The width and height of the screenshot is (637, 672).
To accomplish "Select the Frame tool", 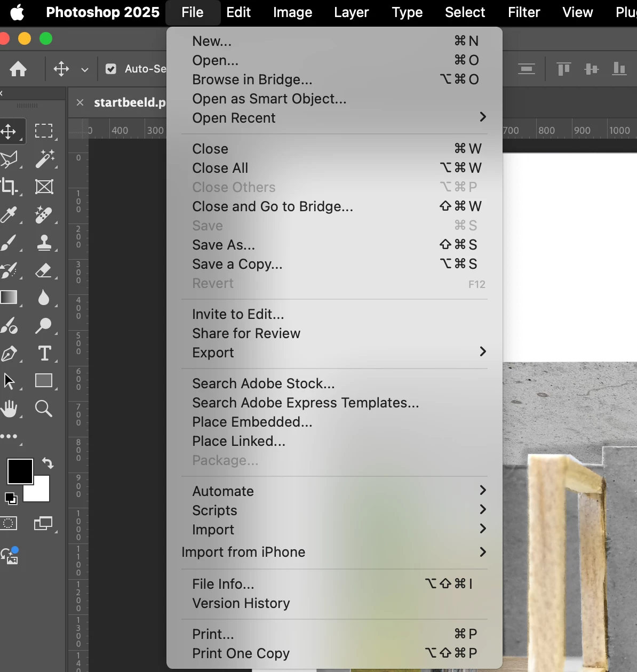I will (44, 187).
